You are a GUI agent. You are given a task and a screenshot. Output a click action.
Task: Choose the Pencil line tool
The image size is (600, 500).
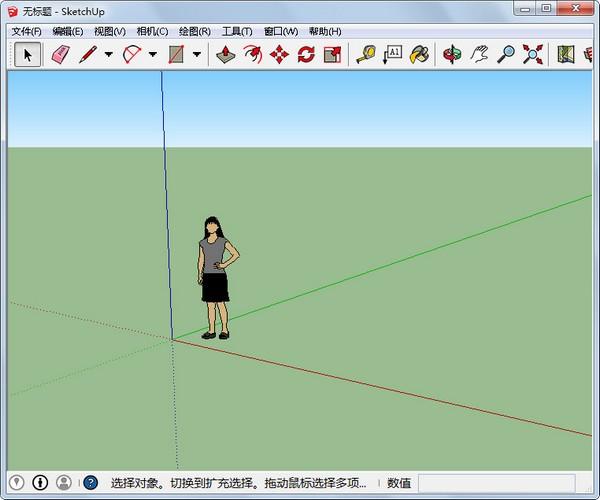(x=88, y=54)
